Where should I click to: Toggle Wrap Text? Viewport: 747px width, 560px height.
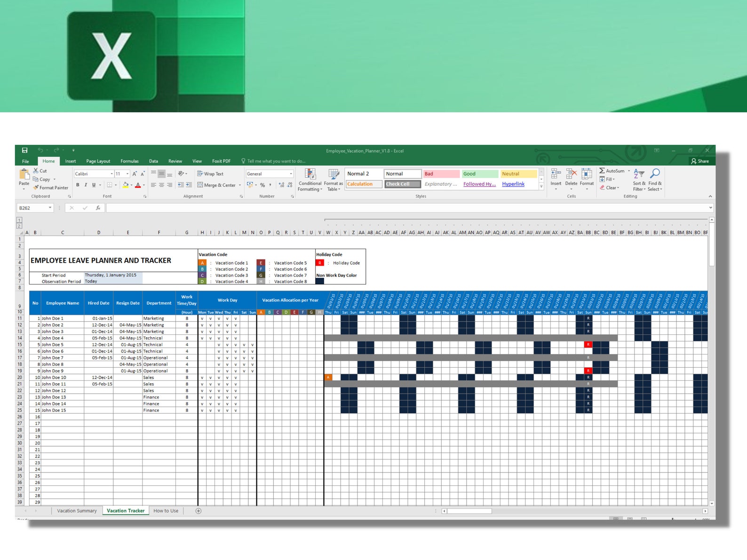click(210, 174)
